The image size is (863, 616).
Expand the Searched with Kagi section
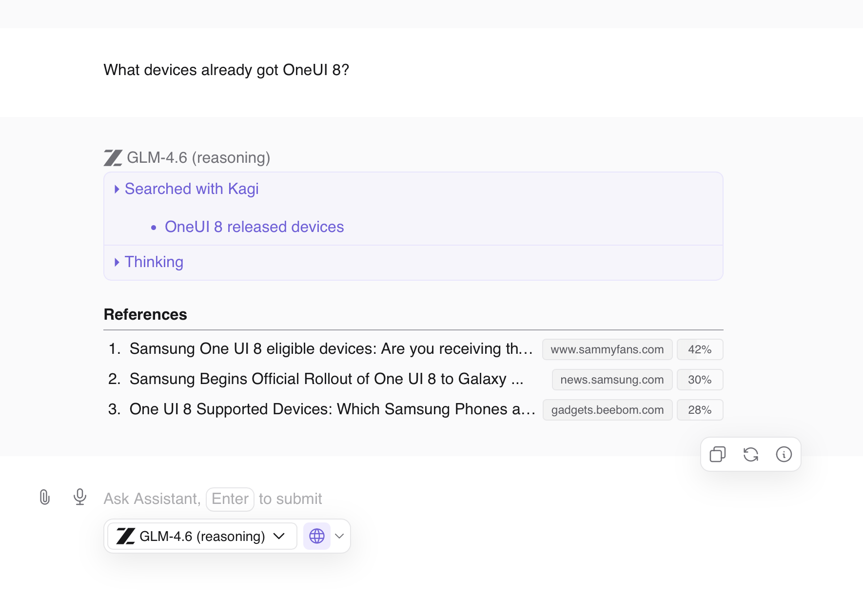(x=191, y=189)
